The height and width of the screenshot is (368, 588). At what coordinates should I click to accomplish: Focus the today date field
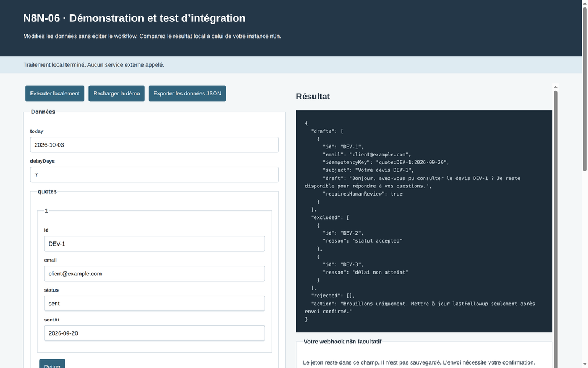154,145
